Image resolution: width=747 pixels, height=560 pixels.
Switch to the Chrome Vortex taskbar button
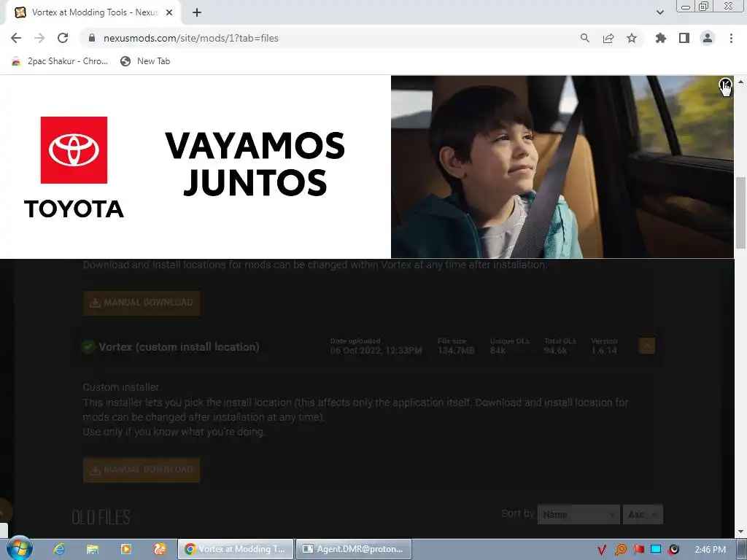click(x=236, y=549)
